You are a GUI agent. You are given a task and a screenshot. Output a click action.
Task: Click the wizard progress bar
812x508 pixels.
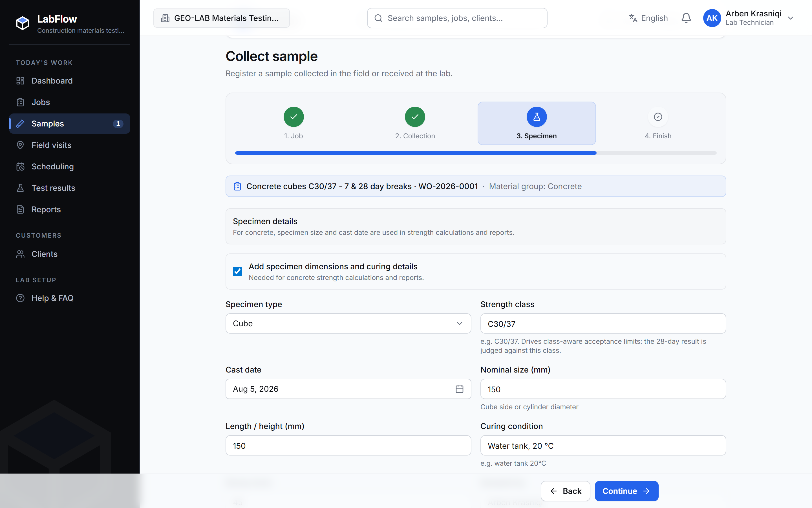coord(476,153)
